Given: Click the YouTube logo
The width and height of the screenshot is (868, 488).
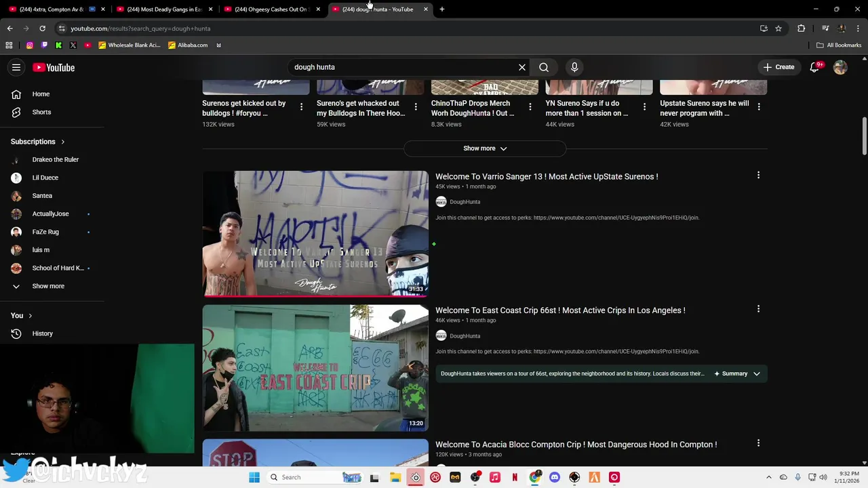Looking at the screenshot, I should 54,67.
